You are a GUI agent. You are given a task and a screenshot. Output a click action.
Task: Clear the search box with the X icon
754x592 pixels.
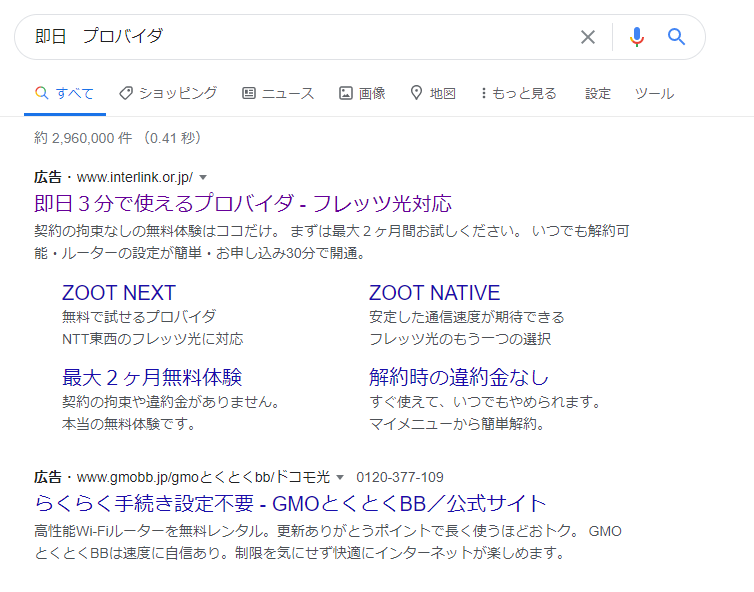[x=588, y=37]
